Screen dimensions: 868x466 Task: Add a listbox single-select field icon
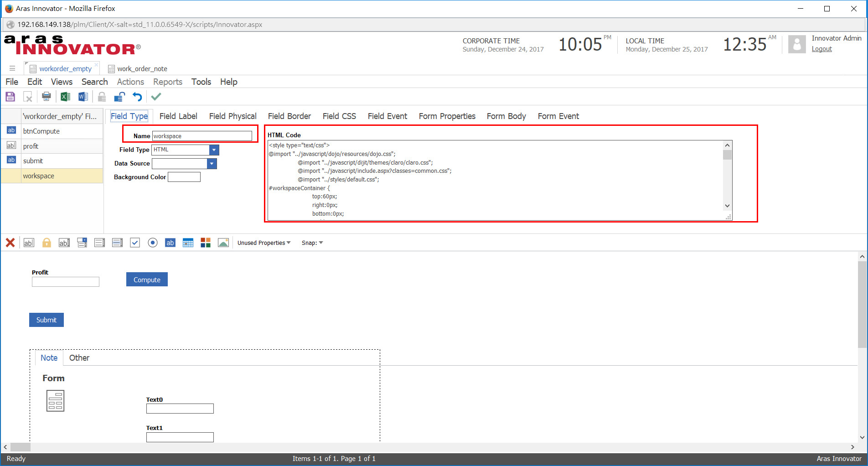click(x=99, y=243)
